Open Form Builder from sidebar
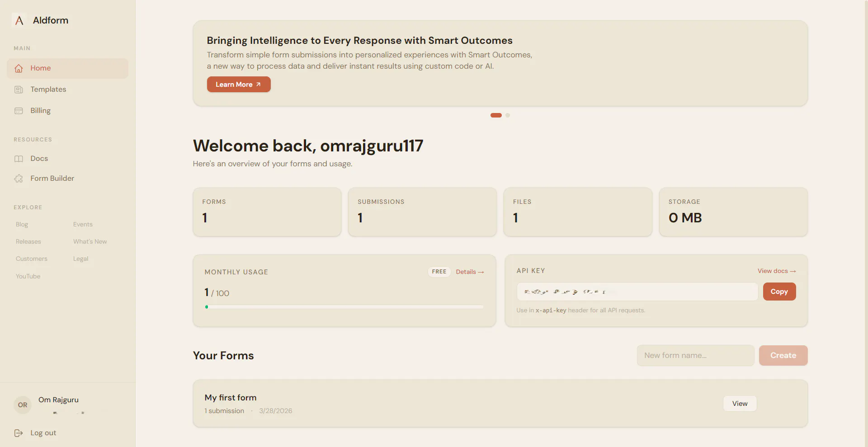Image resolution: width=868 pixels, height=447 pixels. [x=68, y=179]
